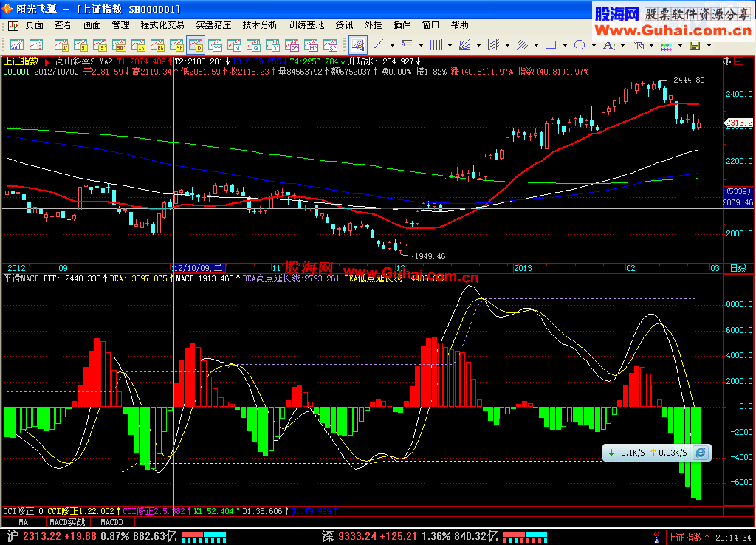Open the price chart with volume view icon
This screenshot has width=756, height=545.
tap(17, 45)
